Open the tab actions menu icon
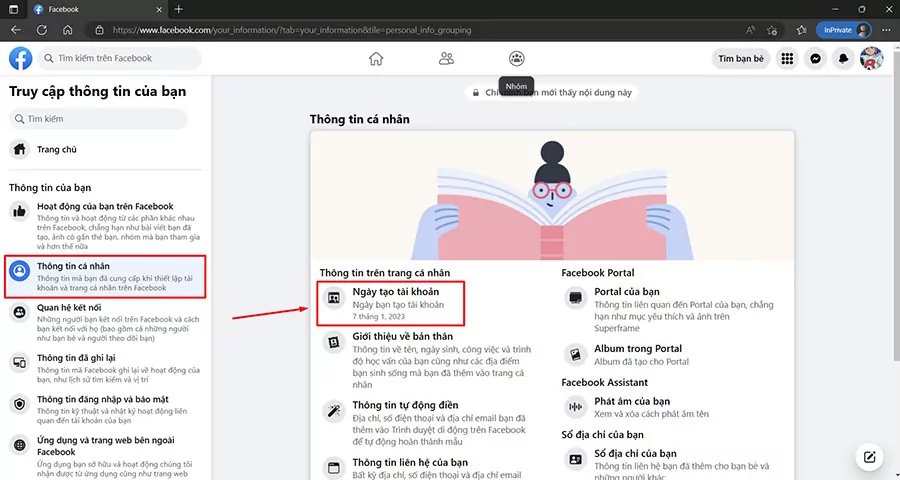900x480 pixels. point(14,9)
